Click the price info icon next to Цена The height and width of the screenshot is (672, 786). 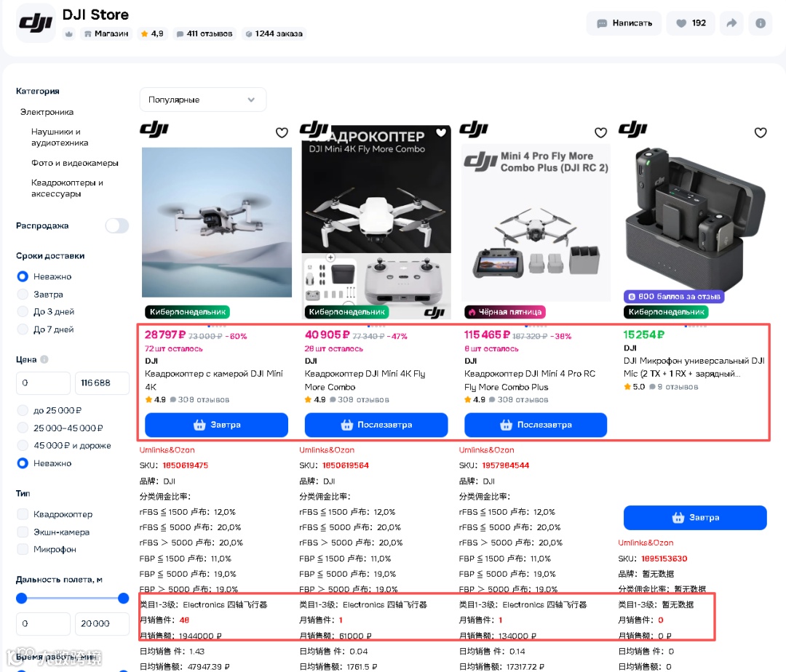tap(44, 359)
